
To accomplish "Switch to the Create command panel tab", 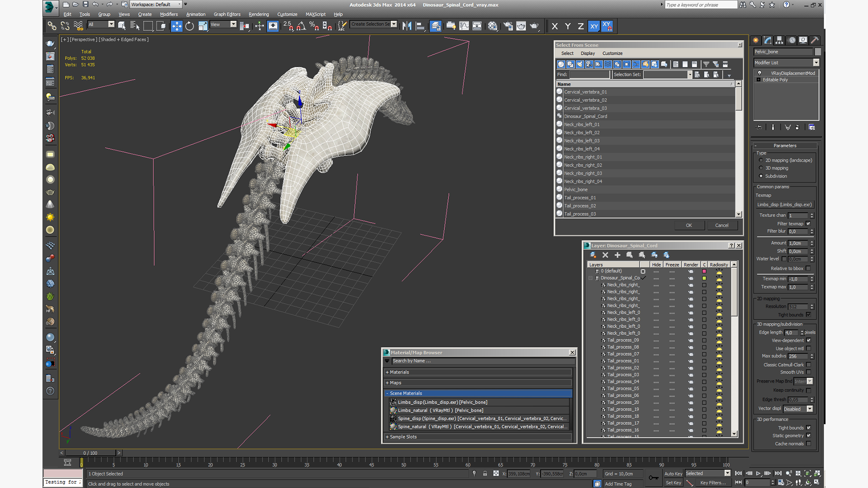I will pos(756,40).
